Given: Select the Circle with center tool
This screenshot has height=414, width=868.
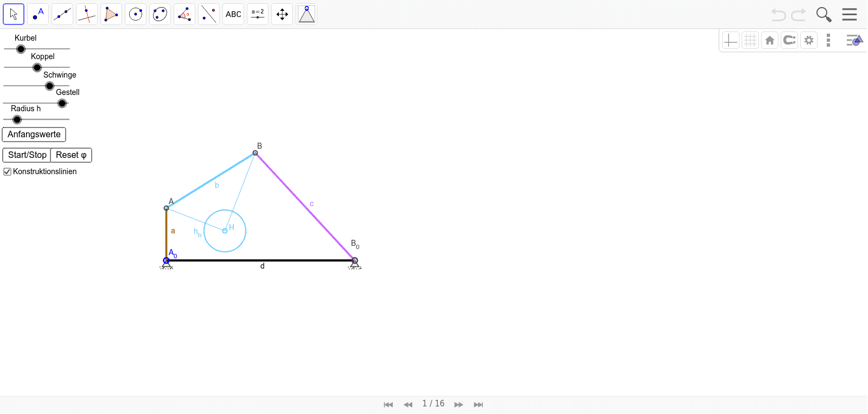Looking at the screenshot, I should coord(136,14).
